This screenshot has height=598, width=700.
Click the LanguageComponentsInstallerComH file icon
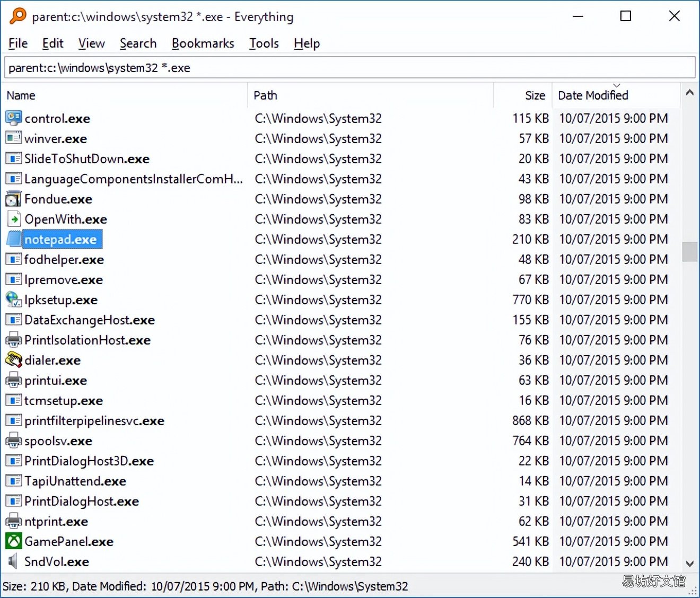click(13, 179)
